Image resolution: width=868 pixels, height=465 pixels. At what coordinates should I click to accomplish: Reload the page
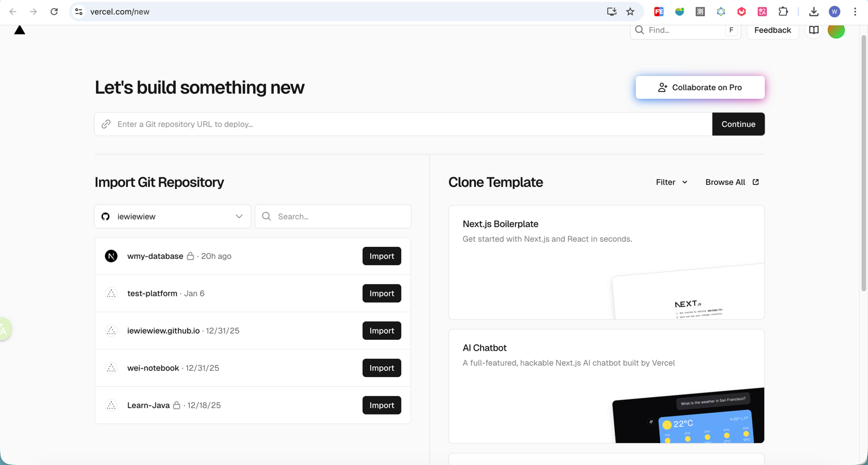point(54,11)
